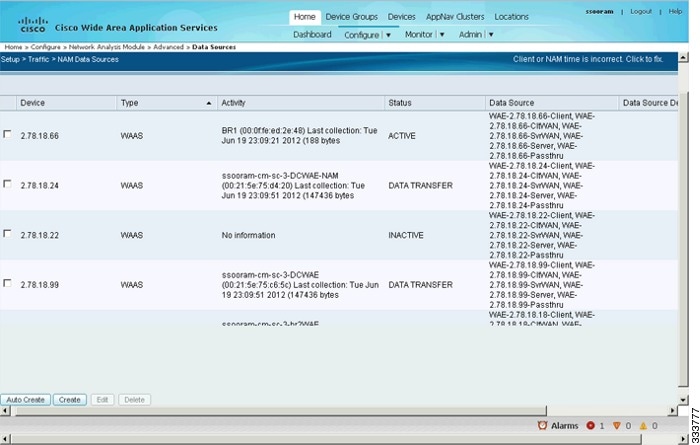Click the Home breadcrumb link

coord(13,47)
